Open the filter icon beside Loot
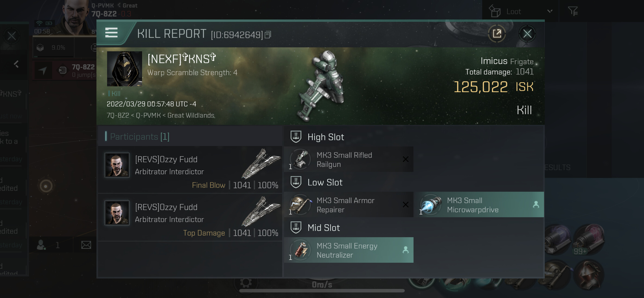 click(573, 11)
